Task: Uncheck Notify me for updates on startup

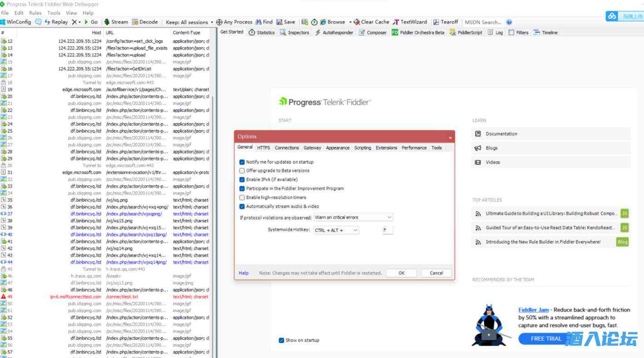Action: [x=242, y=162]
